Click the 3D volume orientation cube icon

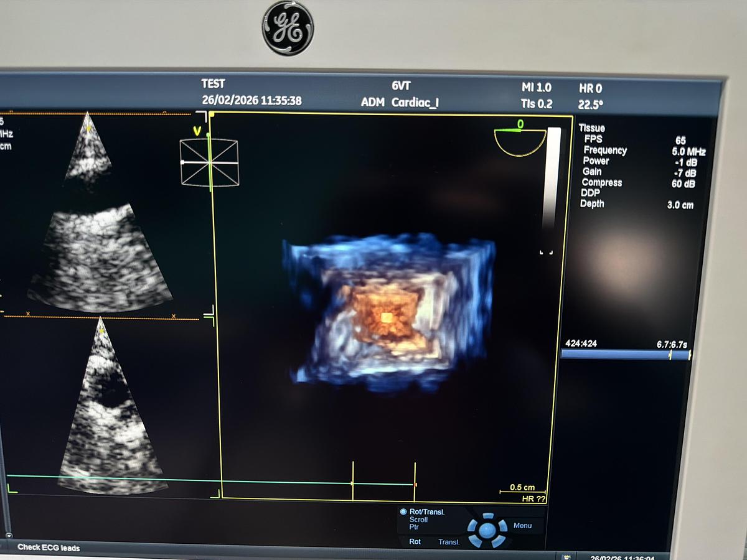209,162
